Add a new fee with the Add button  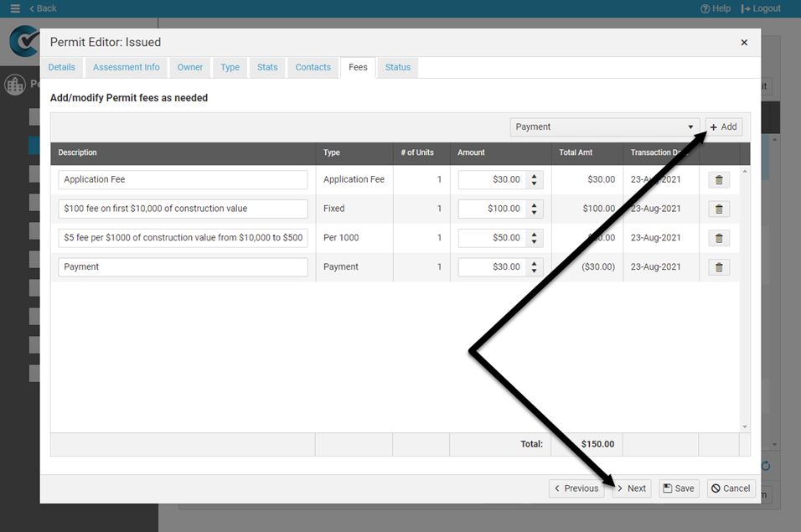(x=723, y=127)
